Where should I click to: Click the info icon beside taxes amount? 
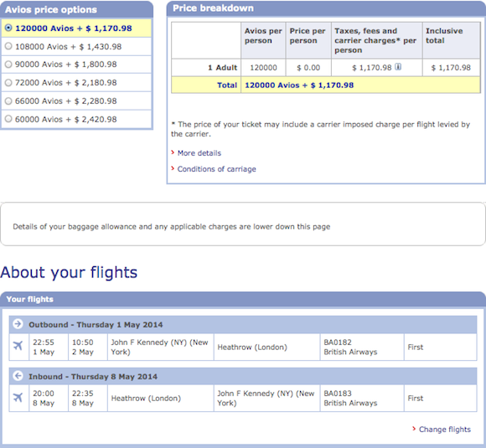tap(398, 67)
